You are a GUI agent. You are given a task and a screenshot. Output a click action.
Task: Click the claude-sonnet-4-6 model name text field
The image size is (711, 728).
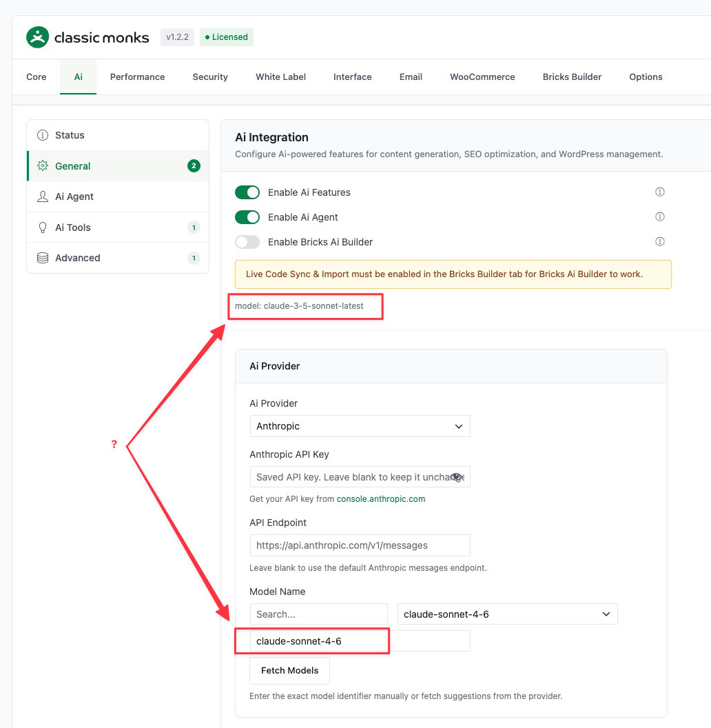click(x=360, y=640)
